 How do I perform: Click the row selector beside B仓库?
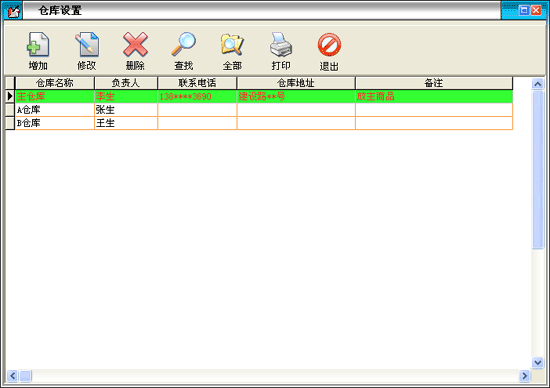click(x=10, y=123)
